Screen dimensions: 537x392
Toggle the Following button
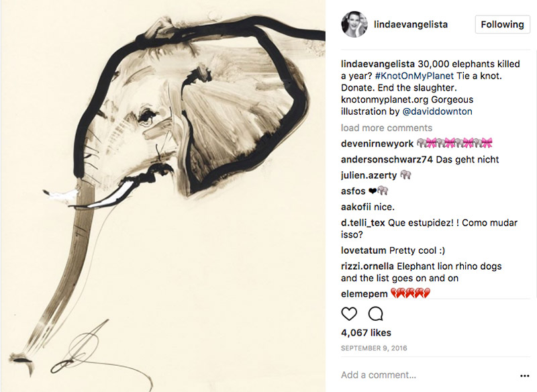502,24
